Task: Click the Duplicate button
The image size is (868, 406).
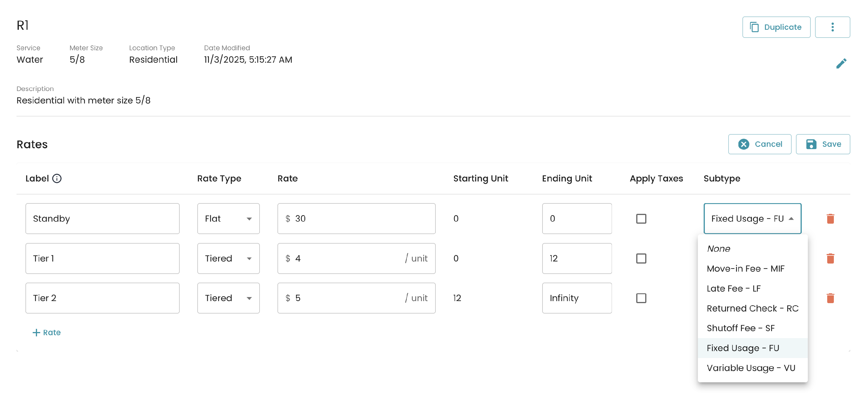Action: point(776,27)
